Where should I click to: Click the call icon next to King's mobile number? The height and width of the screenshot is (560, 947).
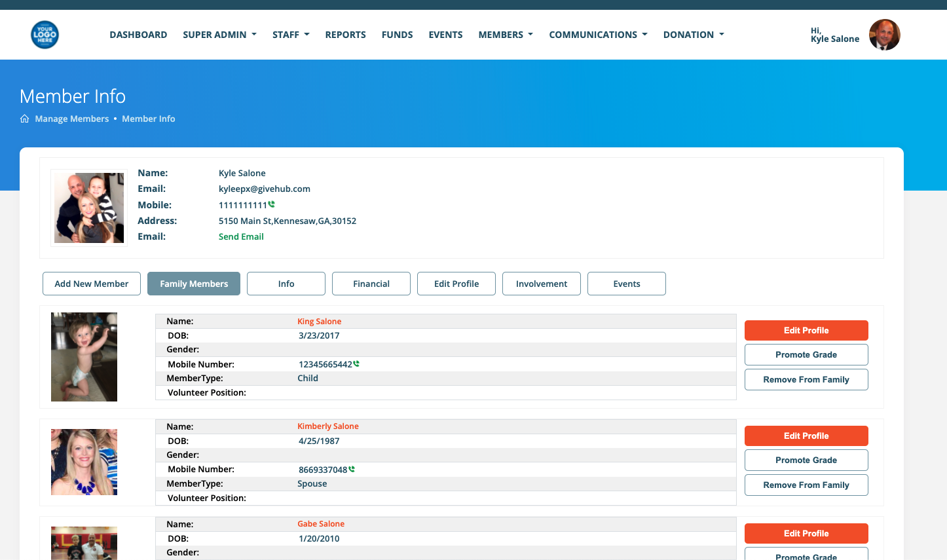point(356,364)
